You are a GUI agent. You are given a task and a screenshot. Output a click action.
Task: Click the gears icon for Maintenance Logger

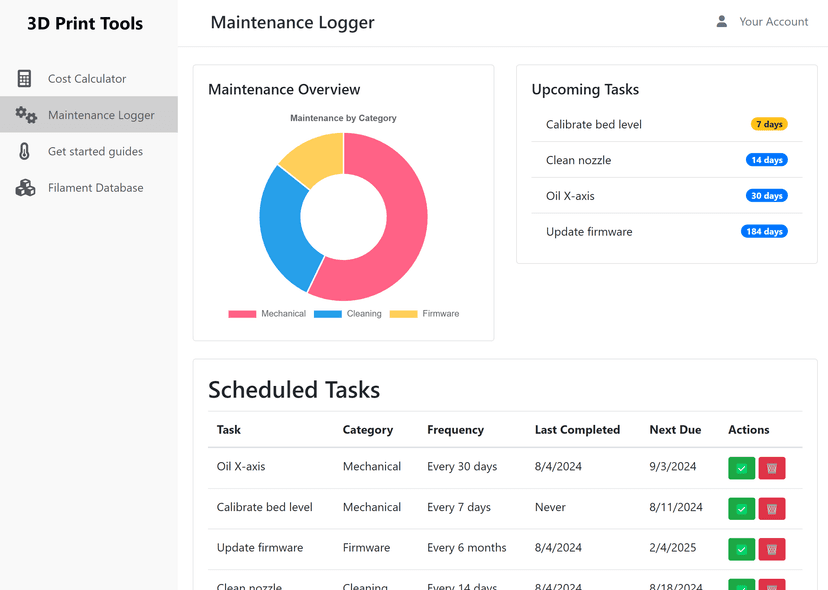tap(26, 115)
